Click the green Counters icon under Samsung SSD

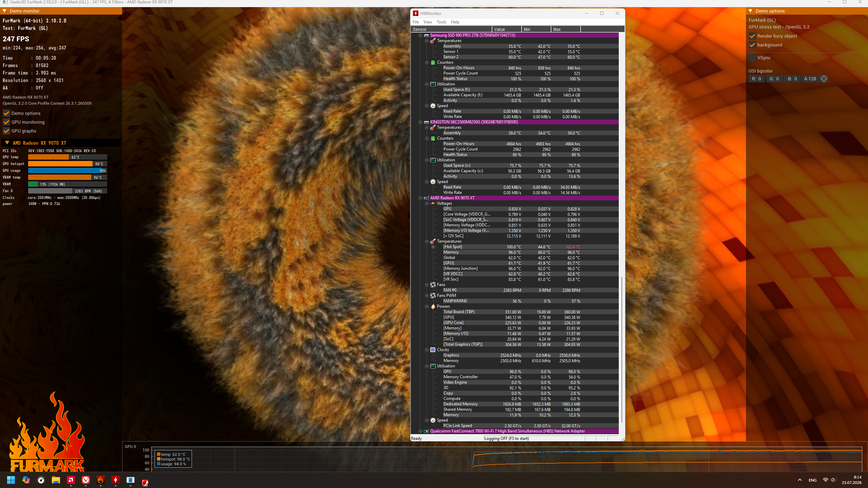(x=433, y=62)
